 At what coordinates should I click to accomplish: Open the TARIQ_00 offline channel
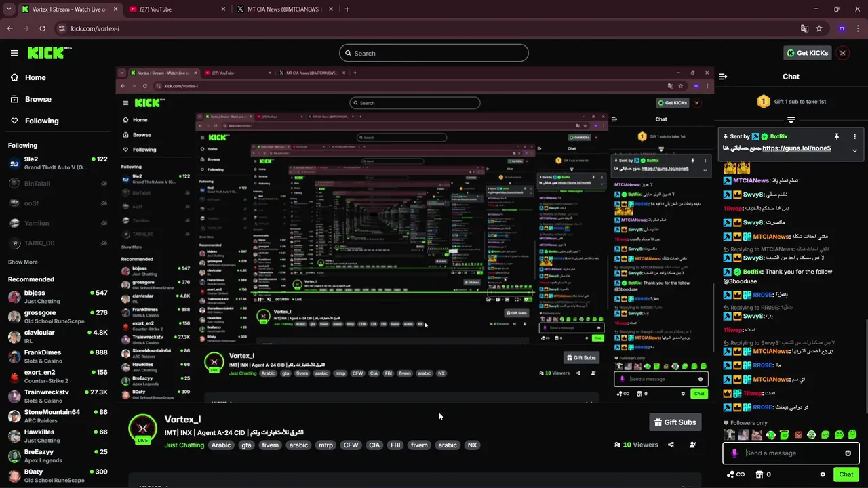(58, 243)
